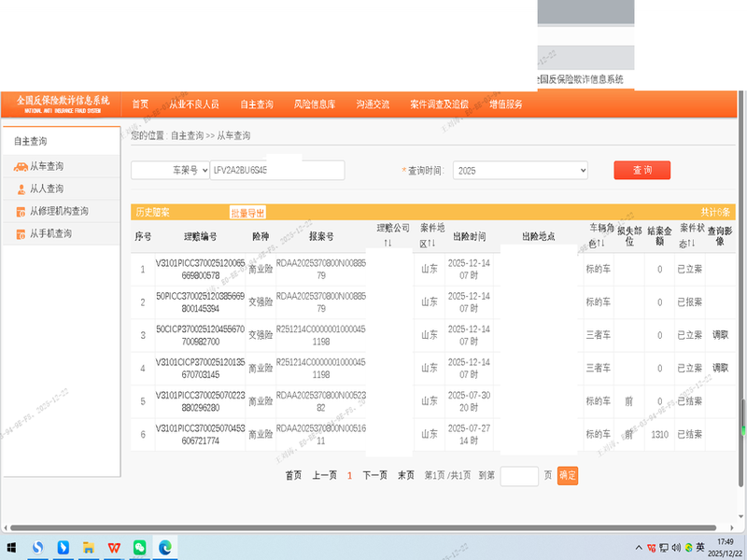This screenshot has width=747, height=560.
Task: Open File Explorer from the taskbar
Action: coord(89,546)
